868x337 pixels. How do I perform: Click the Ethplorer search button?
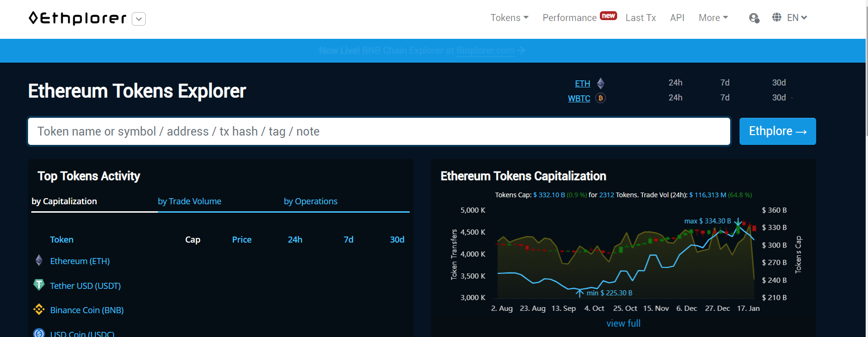[777, 131]
